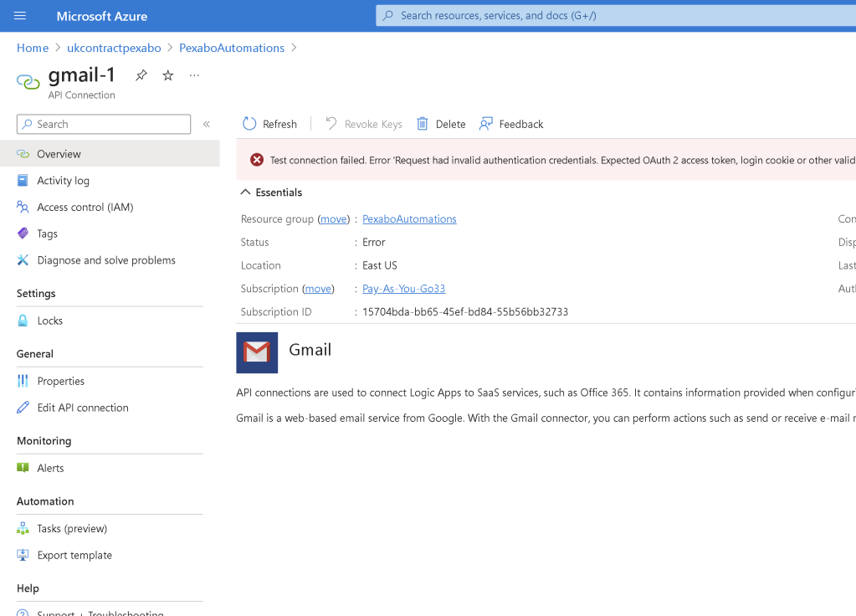Click the error banner message text
Screen dimensions: 856x616
[x=563, y=160]
